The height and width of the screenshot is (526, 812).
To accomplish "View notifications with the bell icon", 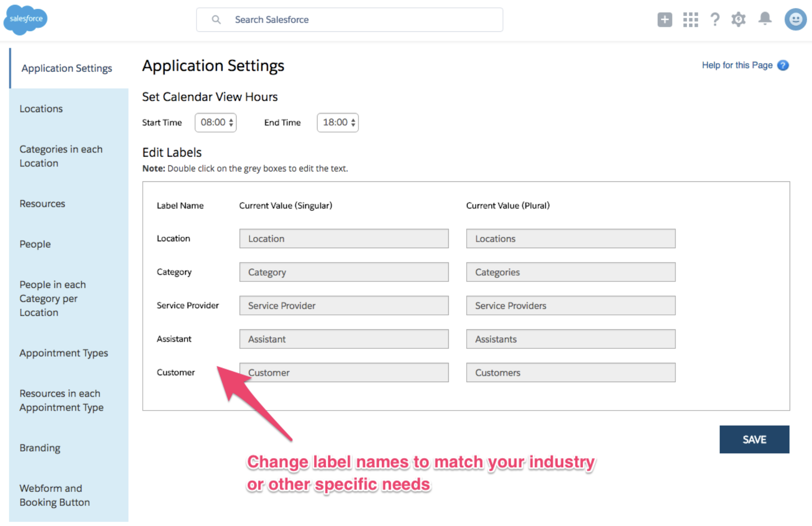I will [x=764, y=19].
